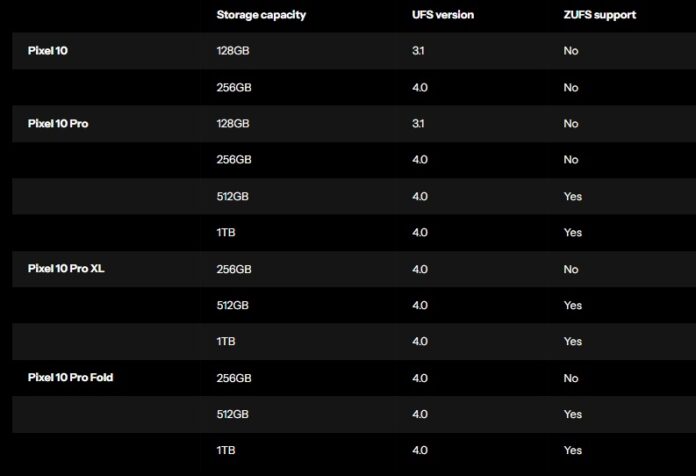Click the 1TB cell under Pixel 10 Pro Fold

[226, 451]
